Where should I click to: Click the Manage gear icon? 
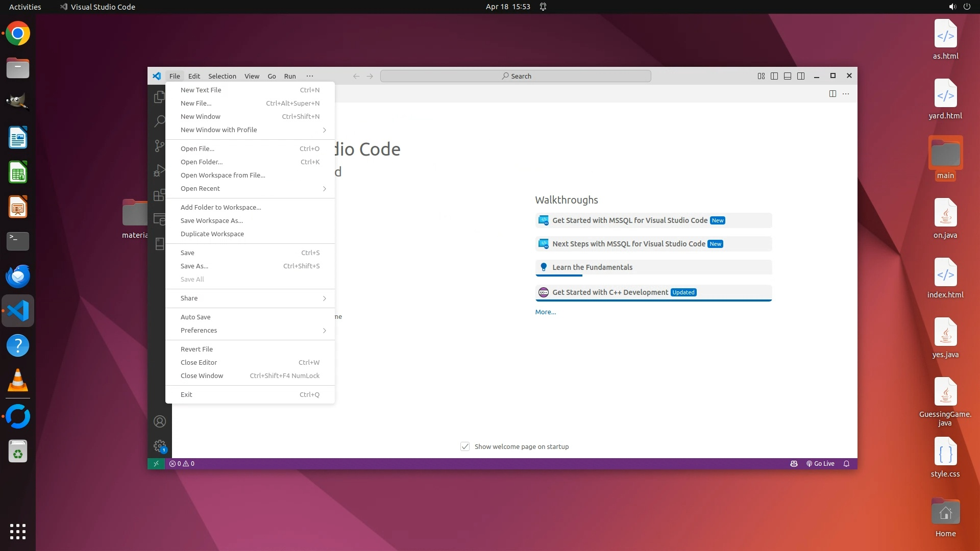159,446
